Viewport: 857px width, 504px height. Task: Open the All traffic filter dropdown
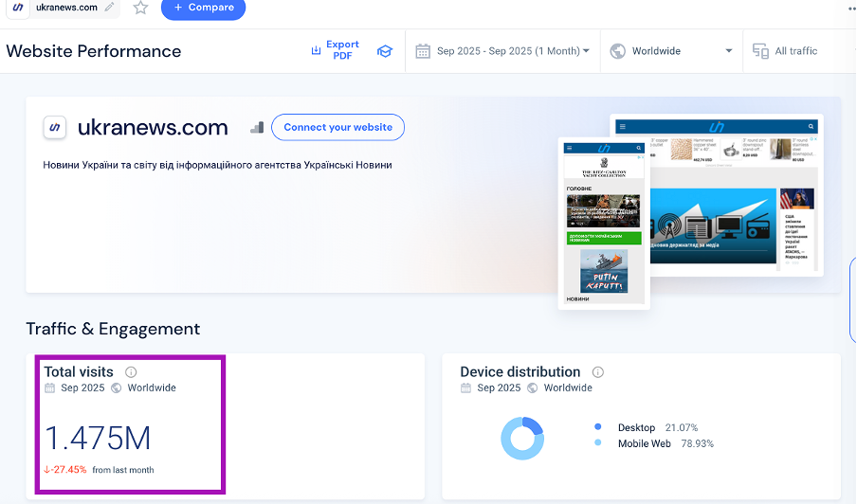[785, 51]
